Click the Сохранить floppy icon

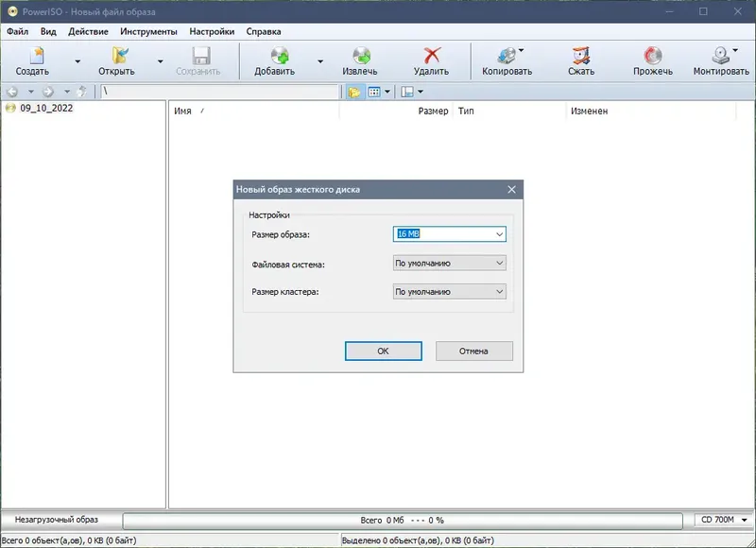pyautogui.click(x=201, y=56)
